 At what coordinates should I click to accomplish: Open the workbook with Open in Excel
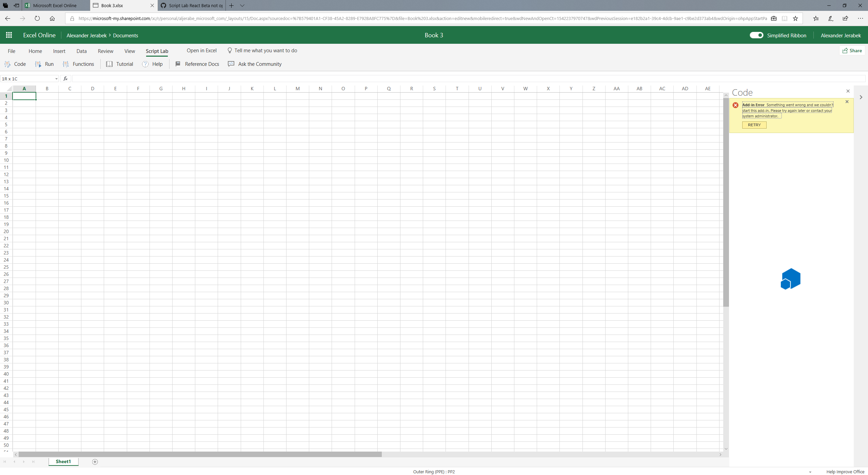202,50
